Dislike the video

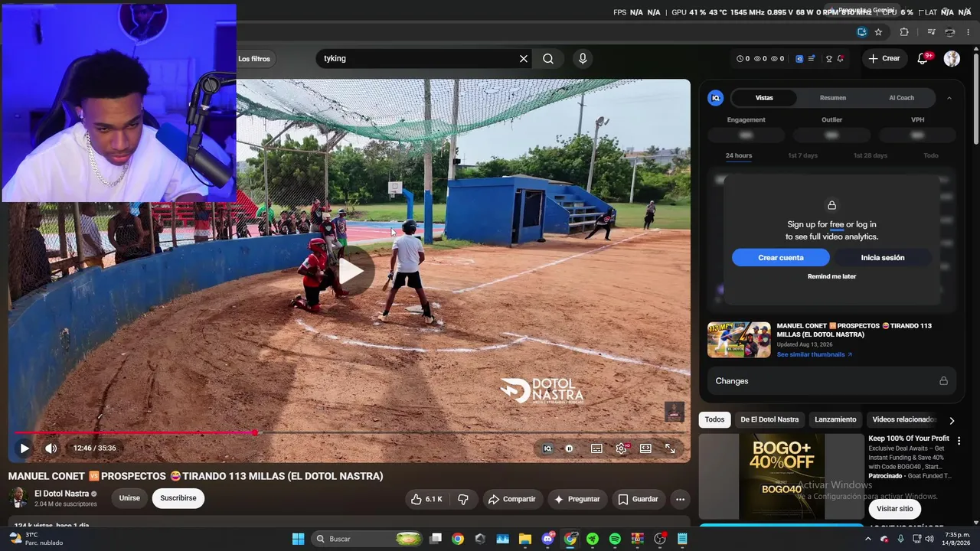tap(463, 499)
